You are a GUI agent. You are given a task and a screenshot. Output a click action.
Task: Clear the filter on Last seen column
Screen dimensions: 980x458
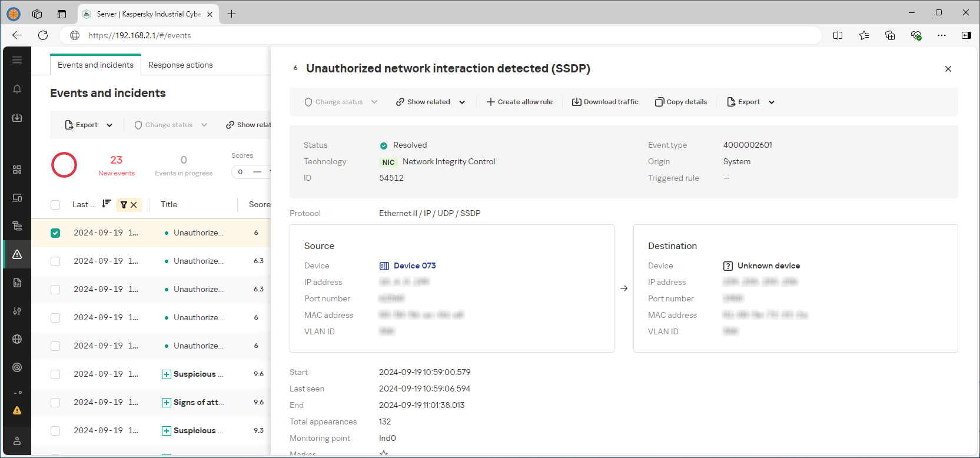(134, 205)
